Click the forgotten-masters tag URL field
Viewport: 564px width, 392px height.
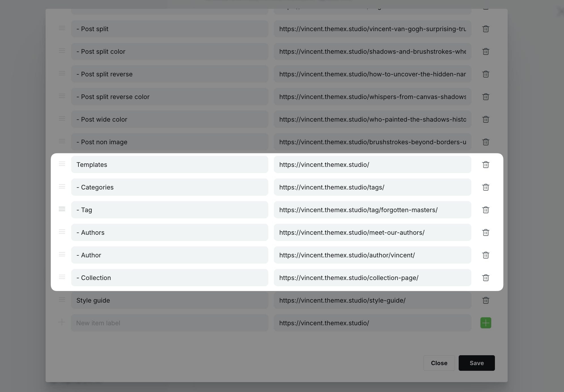click(x=372, y=210)
